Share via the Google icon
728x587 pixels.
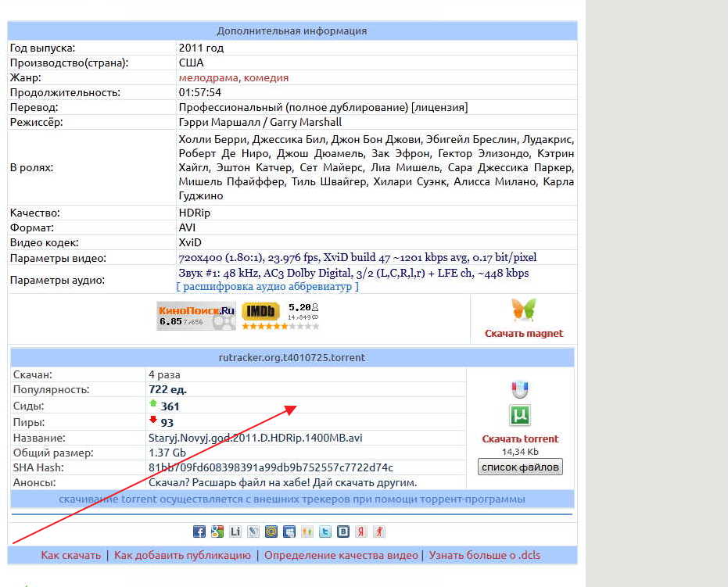[x=217, y=532]
